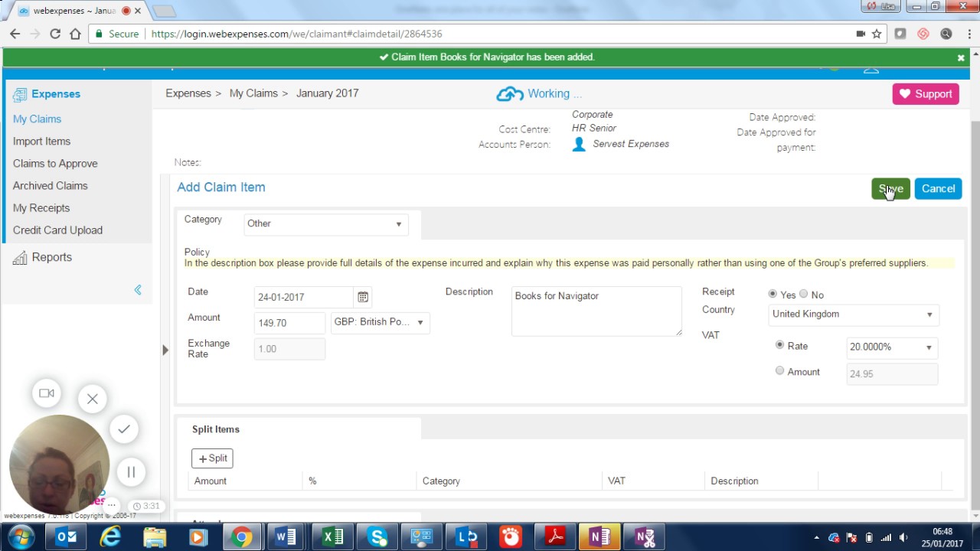Open the Country dropdown United Kingdom
The width and height of the screenshot is (980, 551).
[854, 315]
